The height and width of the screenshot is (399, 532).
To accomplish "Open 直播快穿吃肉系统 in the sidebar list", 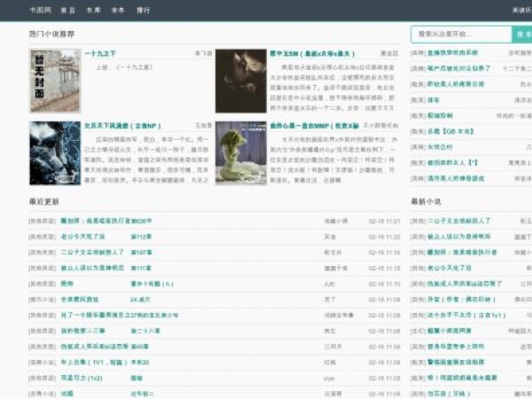I will (x=452, y=53).
